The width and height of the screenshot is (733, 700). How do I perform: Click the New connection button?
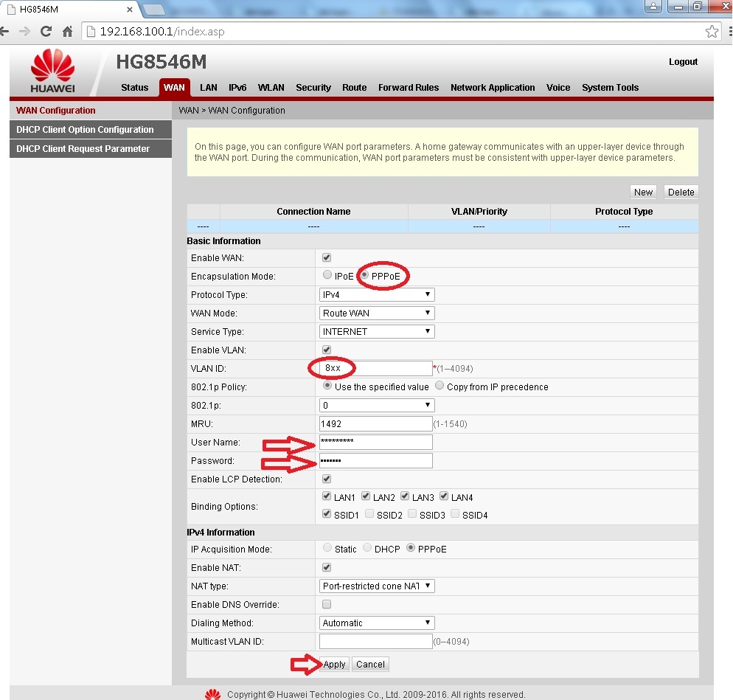click(643, 193)
